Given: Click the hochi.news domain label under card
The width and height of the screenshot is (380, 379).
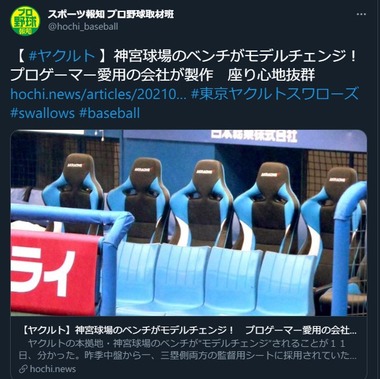Looking at the screenshot, I should point(53,369).
